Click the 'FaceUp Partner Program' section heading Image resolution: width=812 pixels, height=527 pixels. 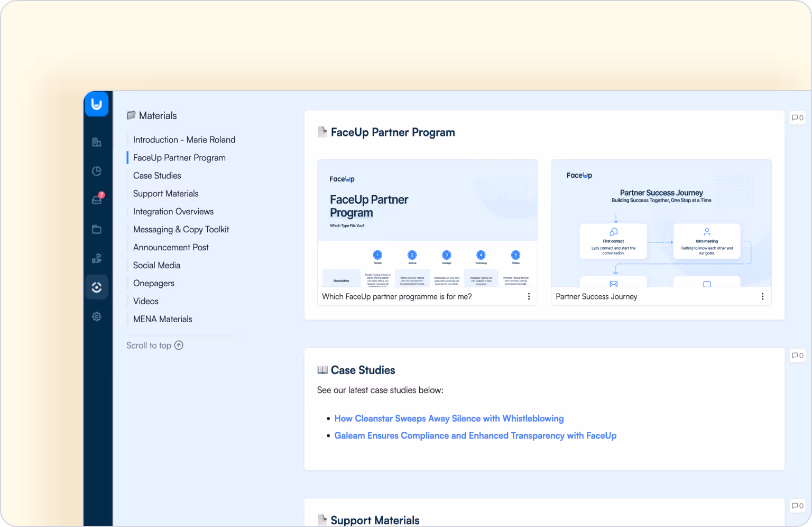393,132
